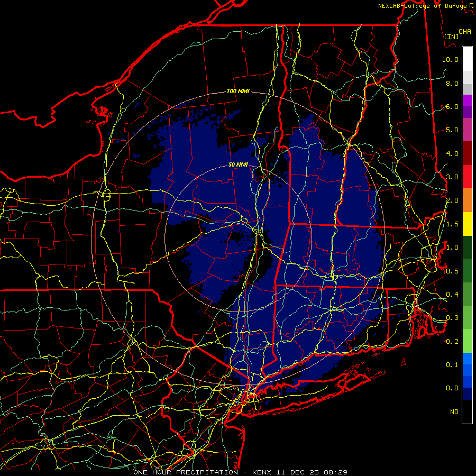Click the navy swatch below 0.0
The height and width of the screenshot is (476, 476).
tap(467, 394)
